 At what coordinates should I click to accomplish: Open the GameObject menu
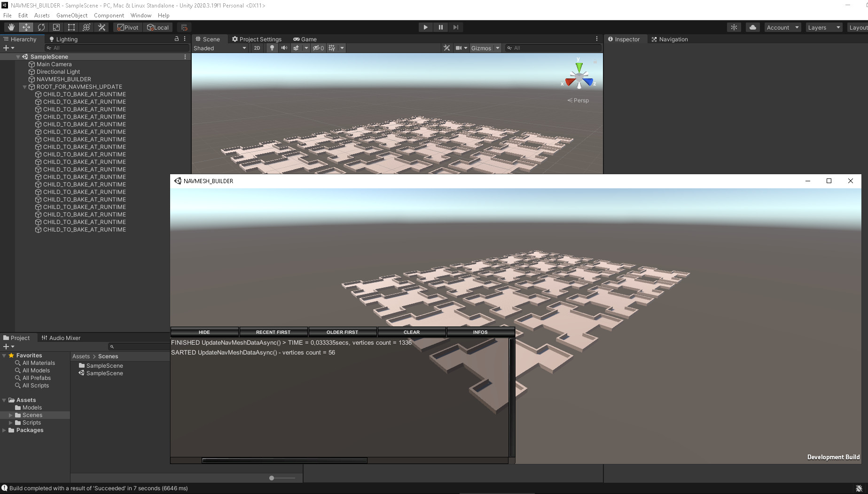71,15
